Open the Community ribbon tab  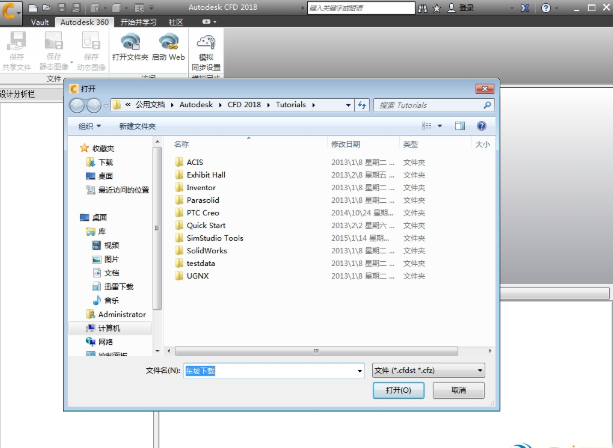176,22
